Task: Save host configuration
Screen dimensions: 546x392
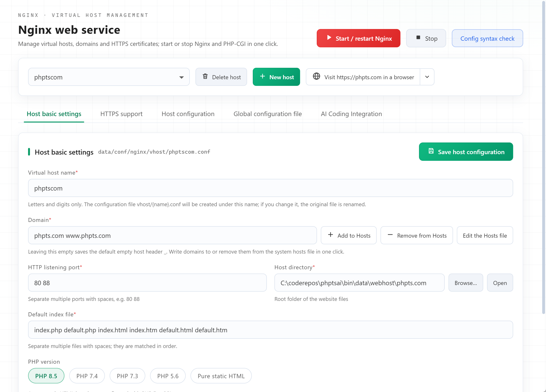Action: pyautogui.click(x=466, y=152)
